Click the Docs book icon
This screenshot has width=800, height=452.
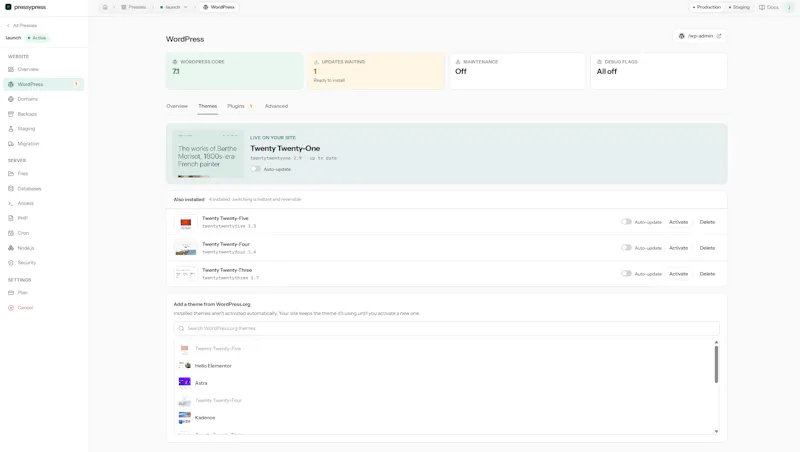click(762, 7)
